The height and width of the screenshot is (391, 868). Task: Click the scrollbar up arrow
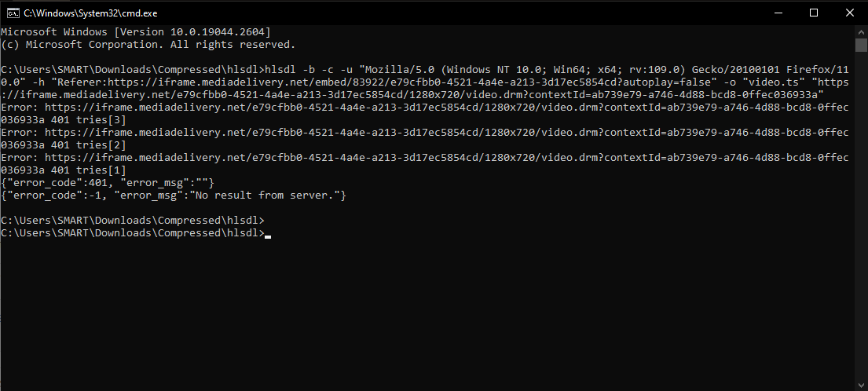pyautogui.click(x=861, y=31)
